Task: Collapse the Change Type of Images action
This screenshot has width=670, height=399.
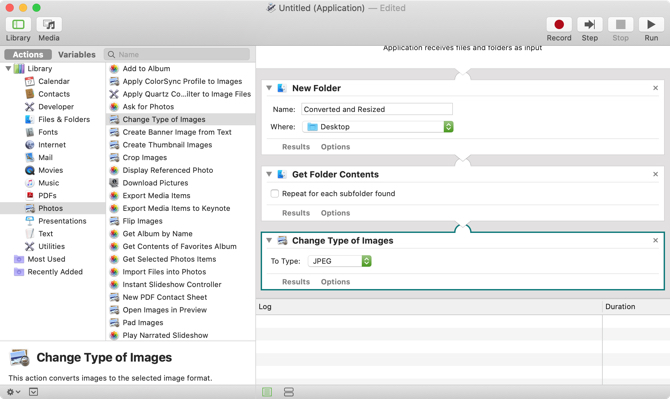Action: [x=269, y=241]
